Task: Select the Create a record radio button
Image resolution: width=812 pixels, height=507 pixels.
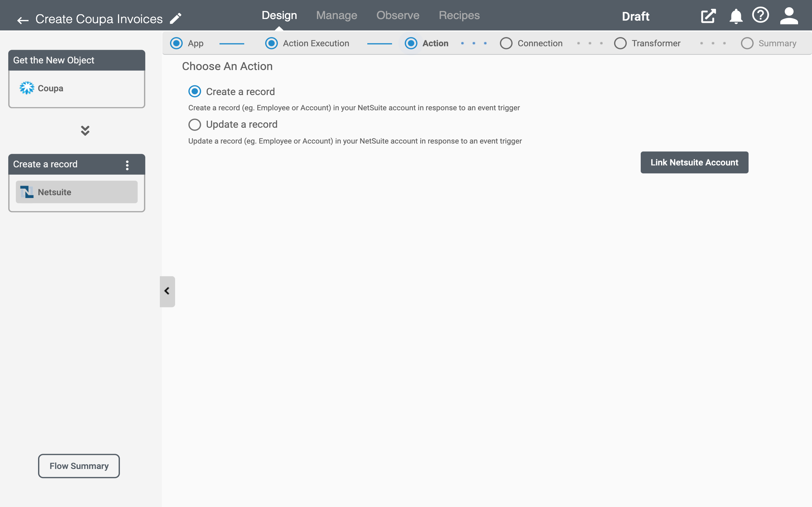Action: click(x=195, y=91)
